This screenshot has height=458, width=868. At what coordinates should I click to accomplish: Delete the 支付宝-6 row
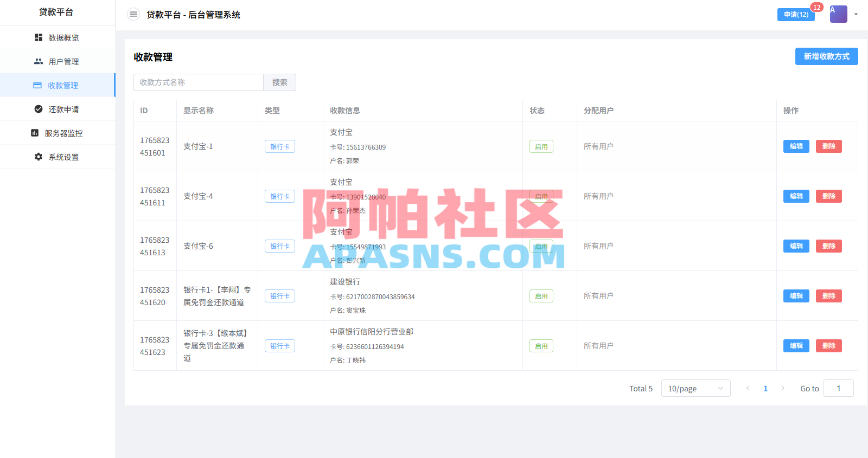[829, 246]
